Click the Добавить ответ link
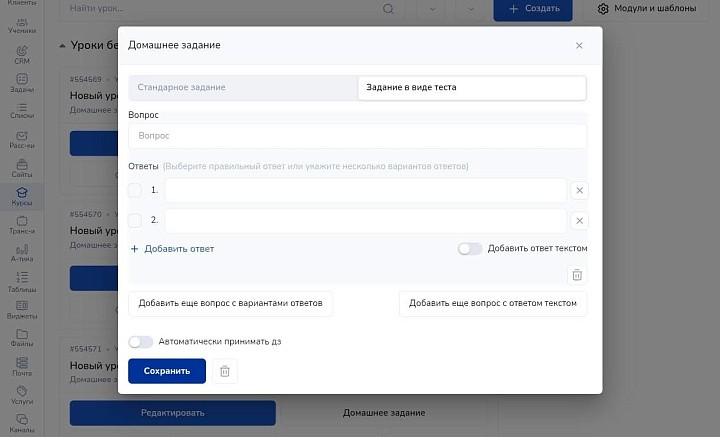 coord(172,249)
